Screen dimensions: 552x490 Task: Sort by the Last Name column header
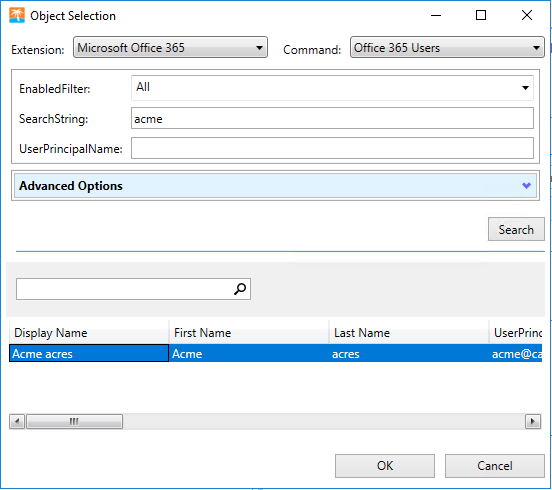409,333
